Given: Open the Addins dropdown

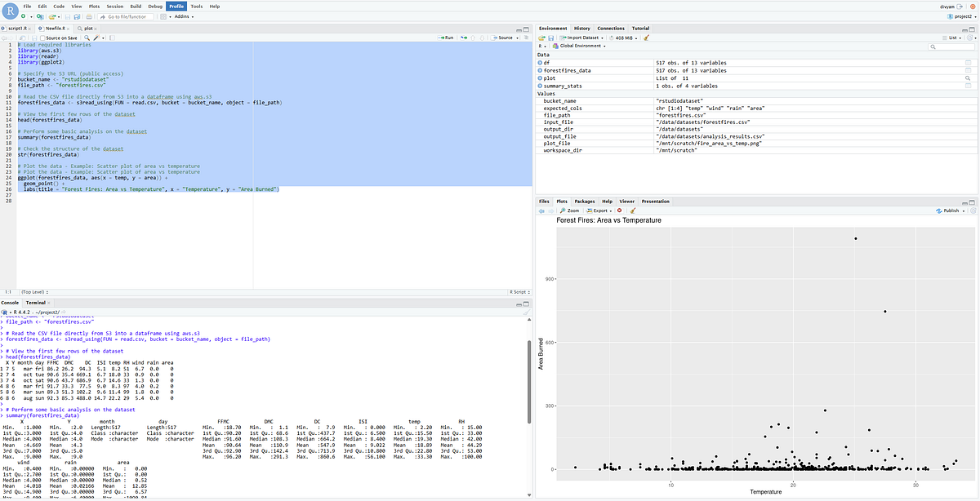Looking at the screenshot, I should click(x=184, y=16).
